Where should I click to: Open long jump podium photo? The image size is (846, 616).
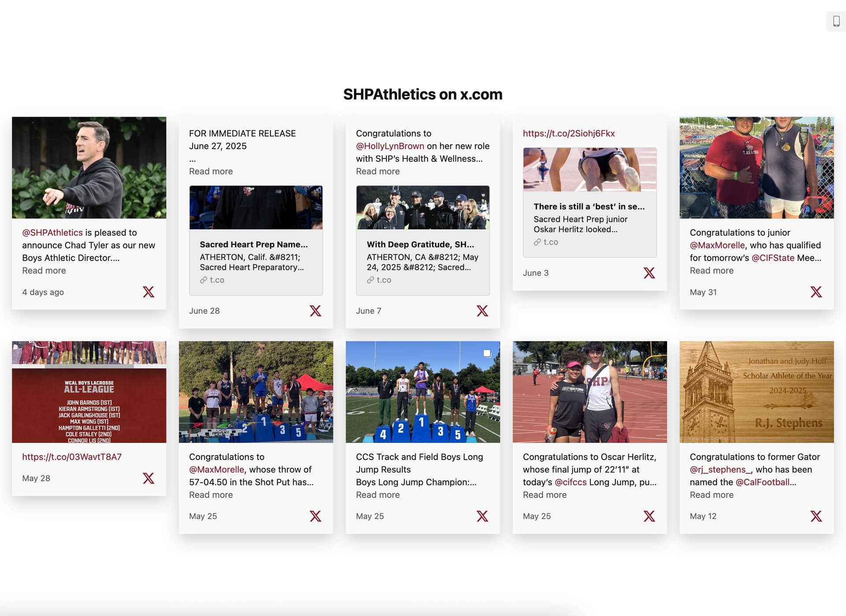[x=423, y=392]
